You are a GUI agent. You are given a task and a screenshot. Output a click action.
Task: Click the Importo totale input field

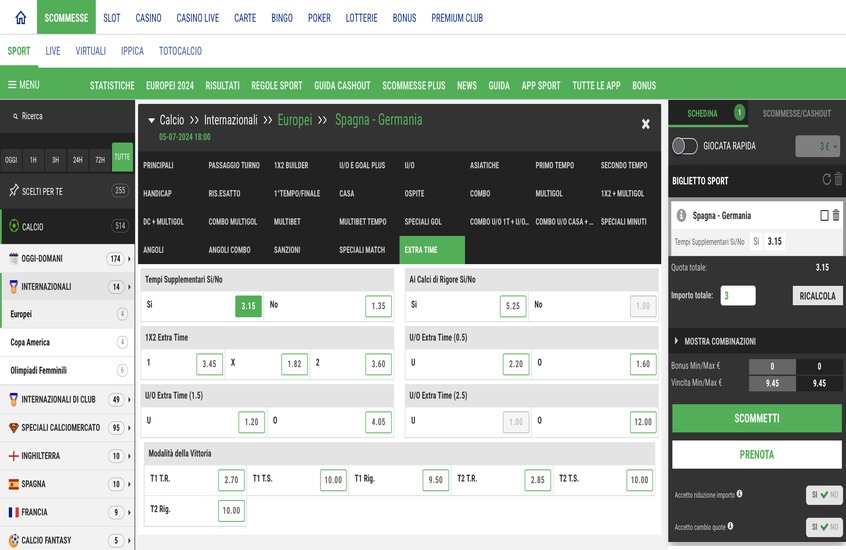[738, 296]
